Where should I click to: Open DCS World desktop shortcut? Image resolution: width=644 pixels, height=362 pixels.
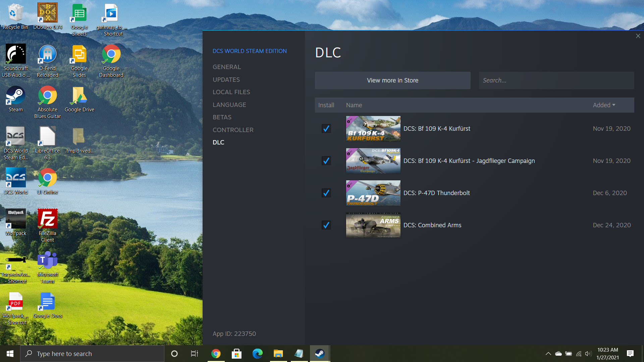pos(15,181)
